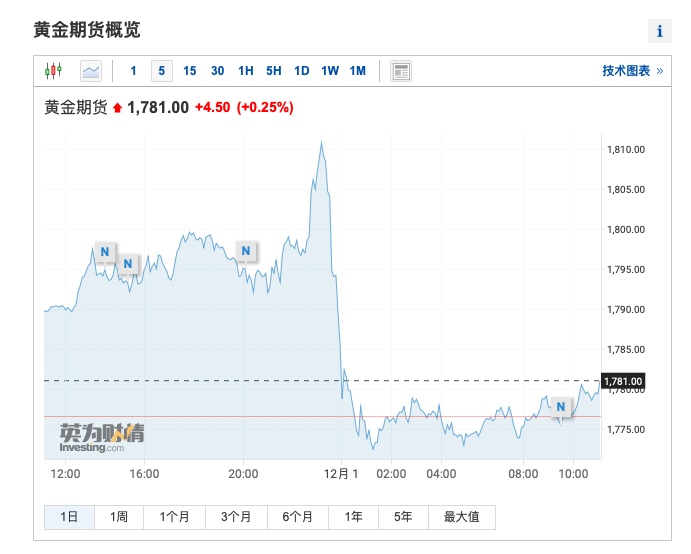Select the 1 minute interval
The image size is (691, 554).
133,71
